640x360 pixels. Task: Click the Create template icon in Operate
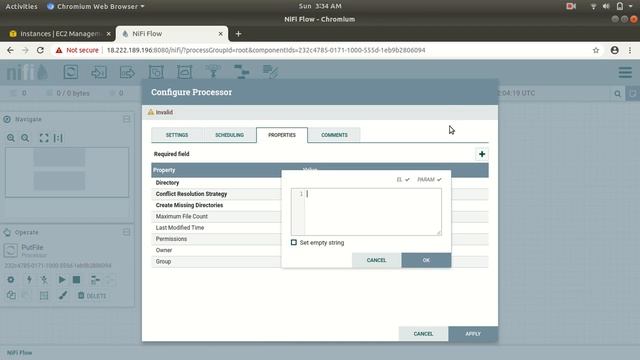pos(95,280)
